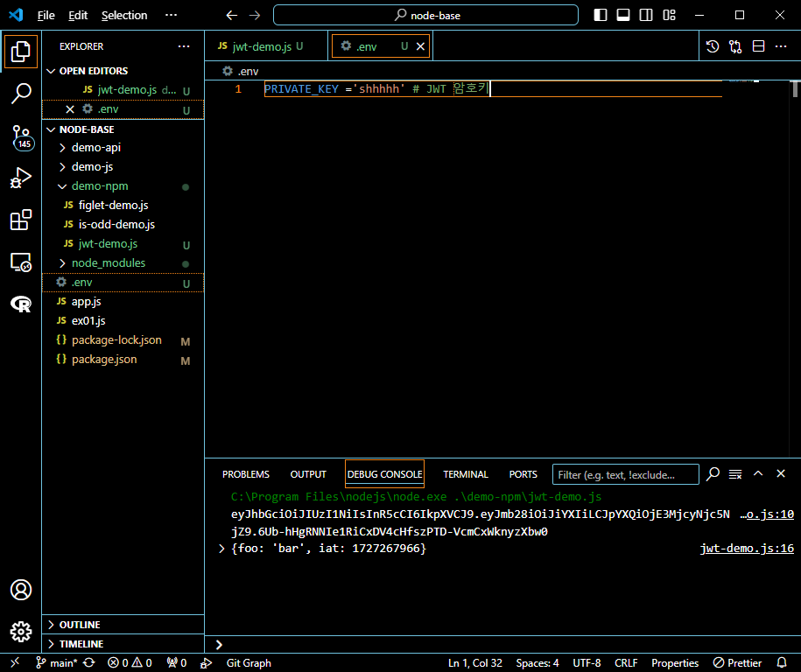801x672 pixels.
Task: Switch to the Ports panel tab
Action: pyautogui.click(x=523, y=474)
